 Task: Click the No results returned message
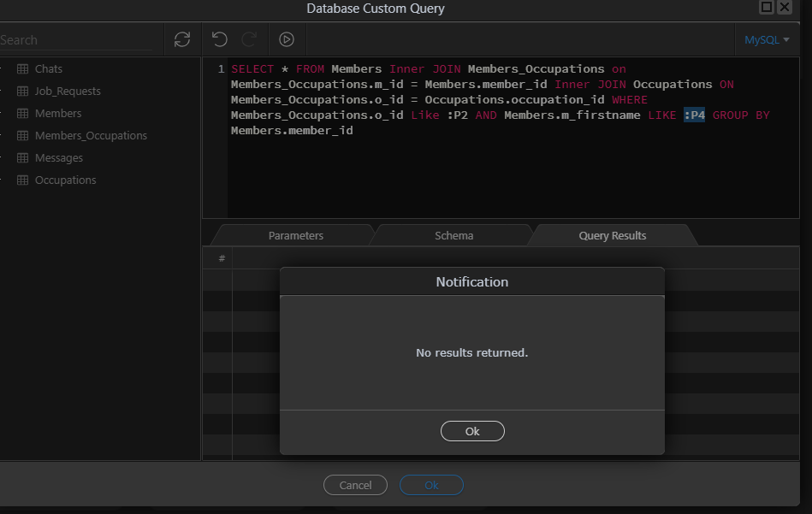point(472,352)
